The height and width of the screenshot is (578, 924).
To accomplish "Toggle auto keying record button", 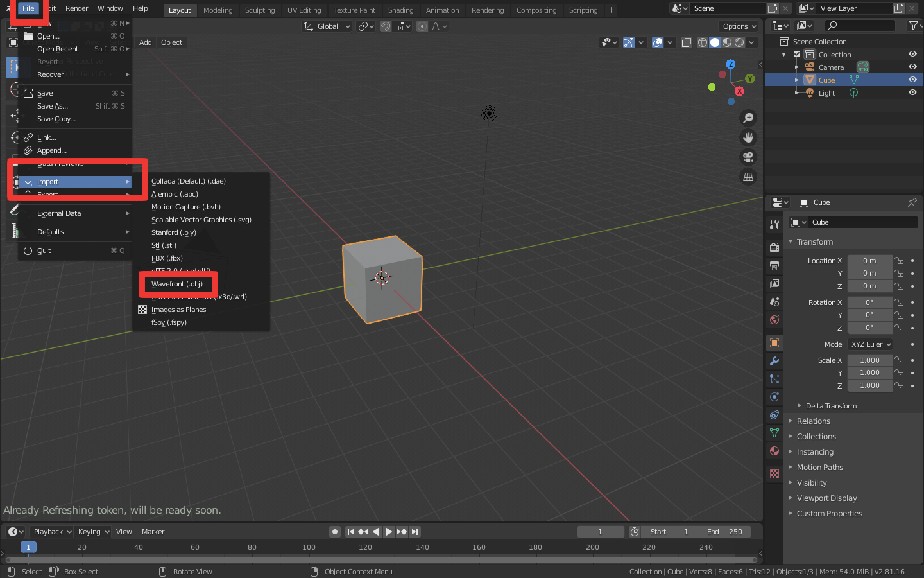I will 335,532.
